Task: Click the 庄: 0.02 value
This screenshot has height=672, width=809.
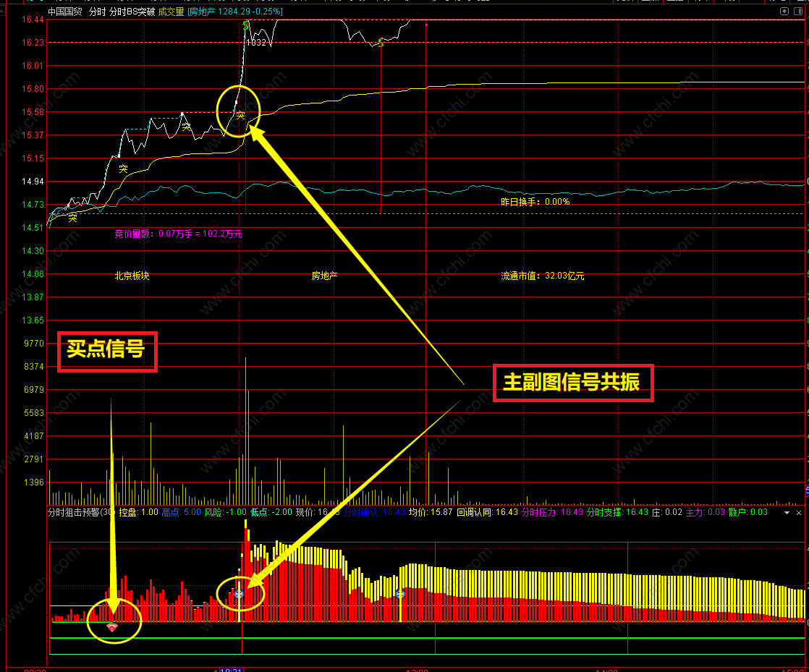Action: (667, 512)
